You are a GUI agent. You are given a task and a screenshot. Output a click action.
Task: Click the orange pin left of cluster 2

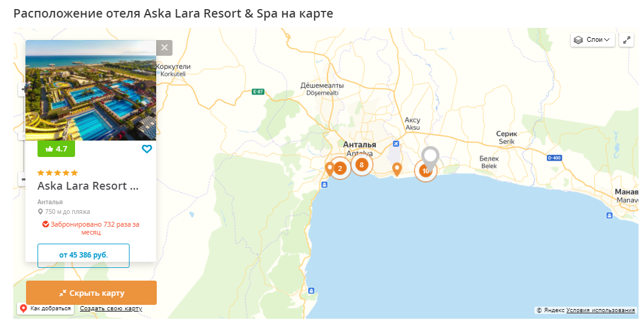[329, 168]
